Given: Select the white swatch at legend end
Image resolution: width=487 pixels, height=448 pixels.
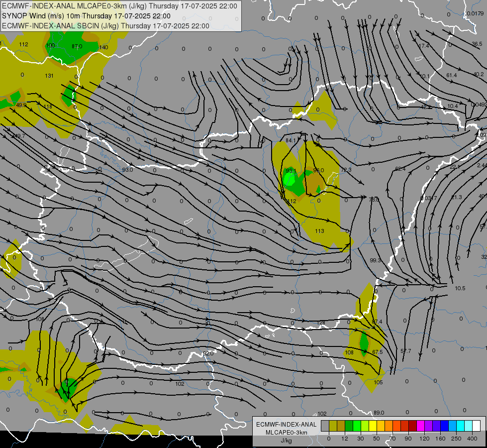Looking at the screenshot, I should 477,426.
